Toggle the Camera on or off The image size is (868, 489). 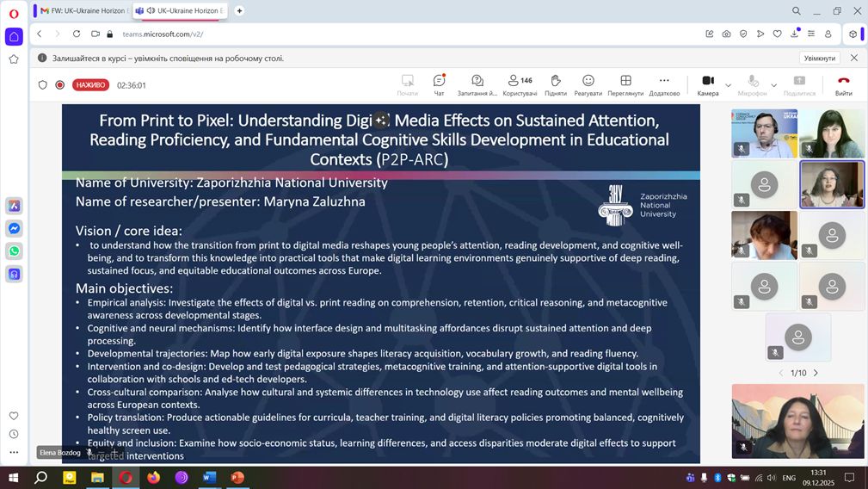(x=707, y=84)
